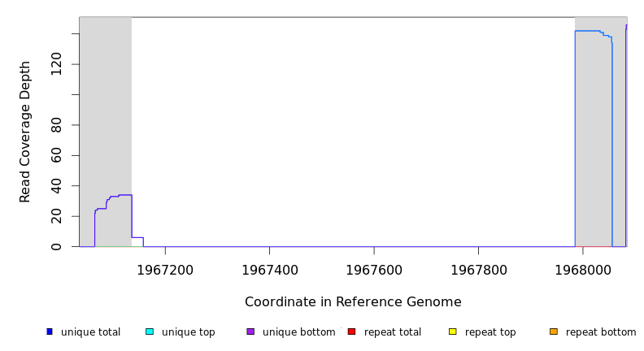Screen dimensions: 644x351
Task: Click the 1967200 x-axis tick label
Action: (x=165, y=268)
